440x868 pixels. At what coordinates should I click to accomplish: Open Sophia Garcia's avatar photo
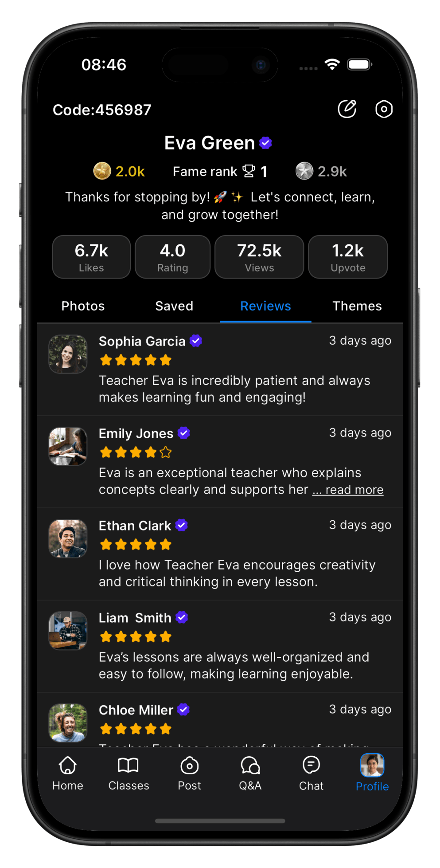coord(68,354)
